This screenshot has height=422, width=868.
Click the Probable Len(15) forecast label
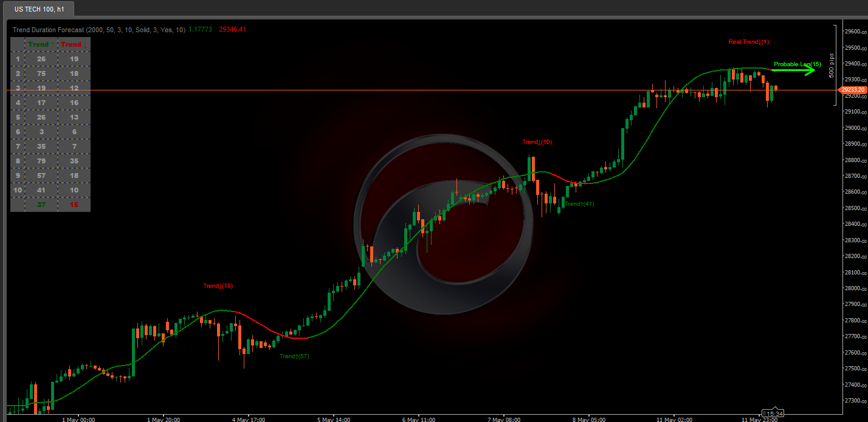click(797, 64)
